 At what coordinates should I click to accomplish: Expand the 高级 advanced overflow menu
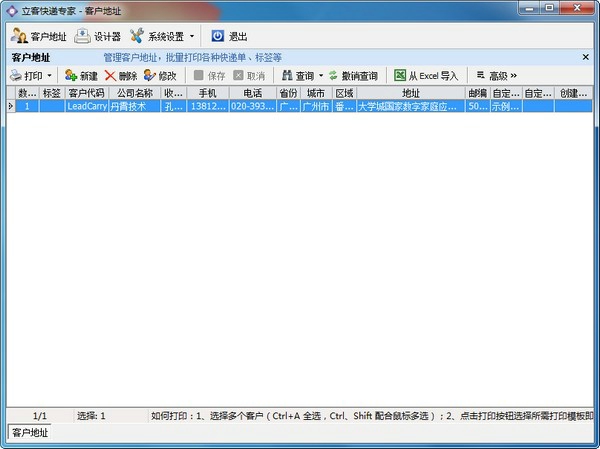click(x=497, y=75)
